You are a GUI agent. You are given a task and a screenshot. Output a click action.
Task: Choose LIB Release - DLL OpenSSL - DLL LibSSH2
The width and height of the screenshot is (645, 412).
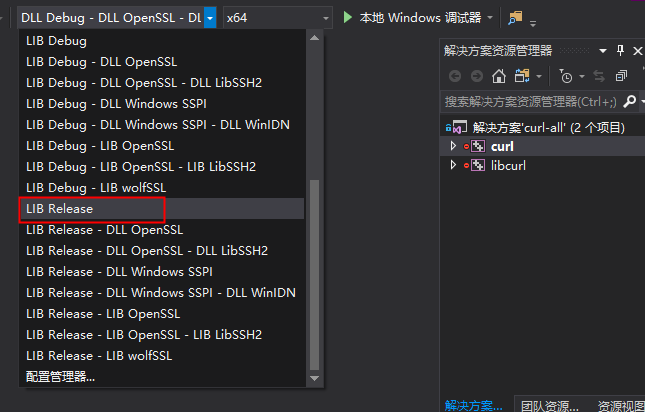(162, 250)
